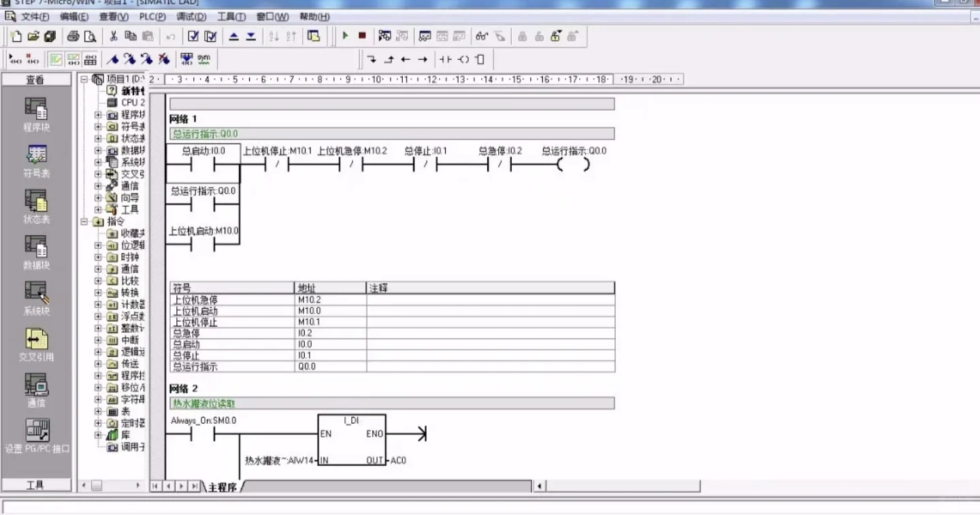The height and width of the screenshot is (515, 980).
Task: Toggle network comments display
Action: [73, 59]
